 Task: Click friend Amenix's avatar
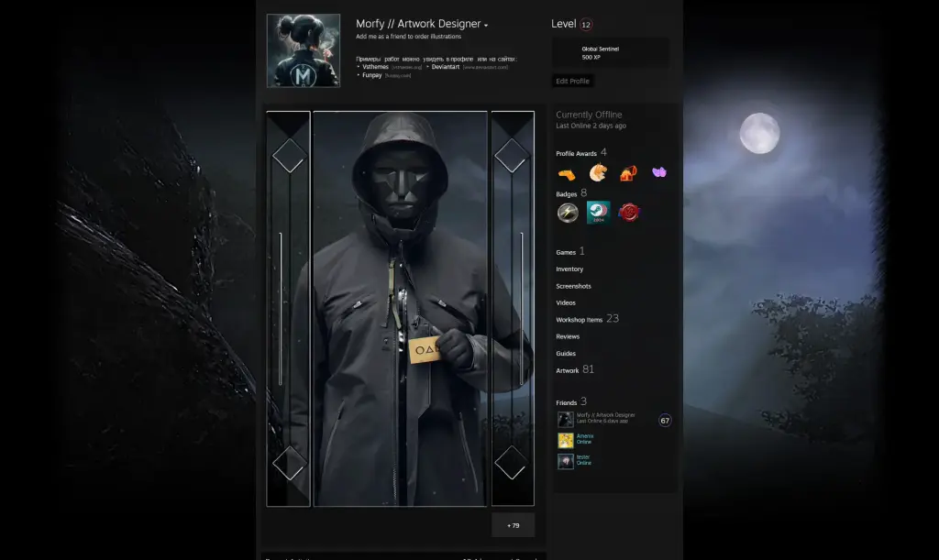[565, 439]
